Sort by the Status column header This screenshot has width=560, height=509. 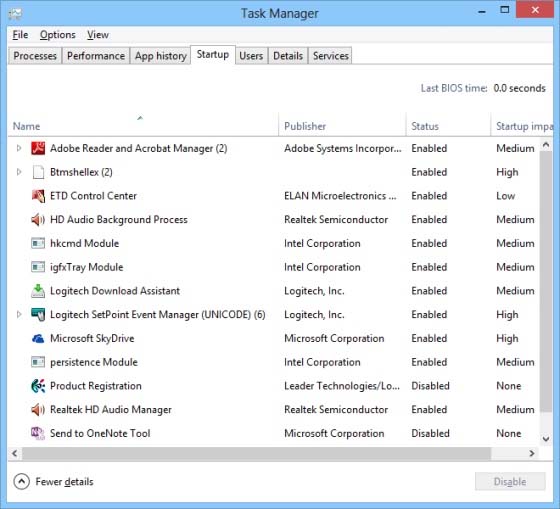(448, 124)
